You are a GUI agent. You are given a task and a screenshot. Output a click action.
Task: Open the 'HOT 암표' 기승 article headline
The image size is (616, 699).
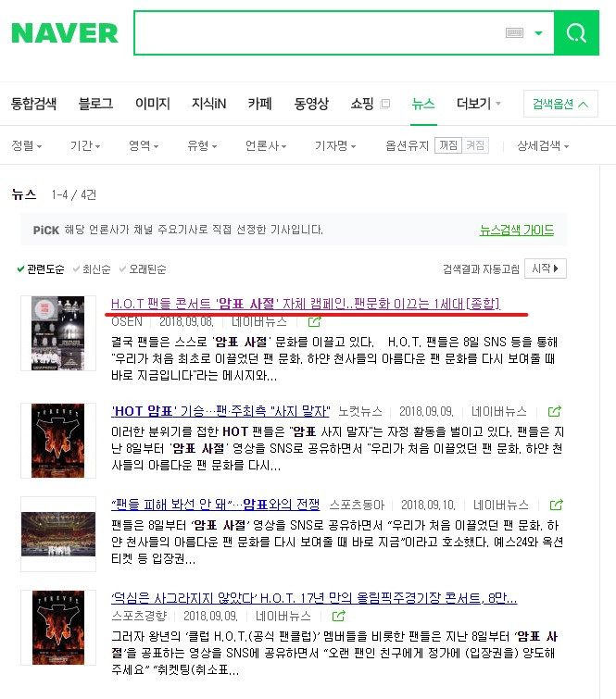[x=220, y=411]
